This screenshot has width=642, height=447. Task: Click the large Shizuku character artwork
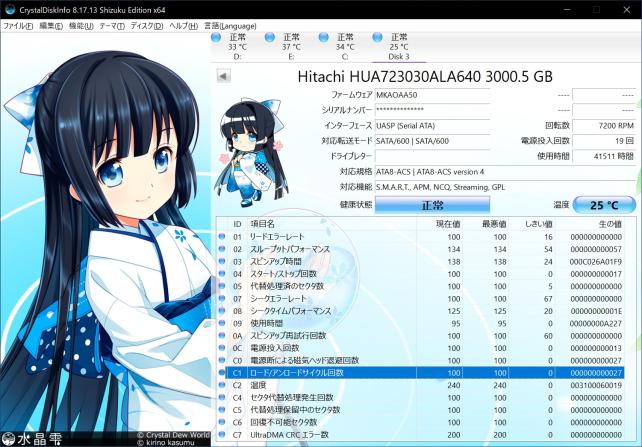pyautogui.click(x=105, y=239)
